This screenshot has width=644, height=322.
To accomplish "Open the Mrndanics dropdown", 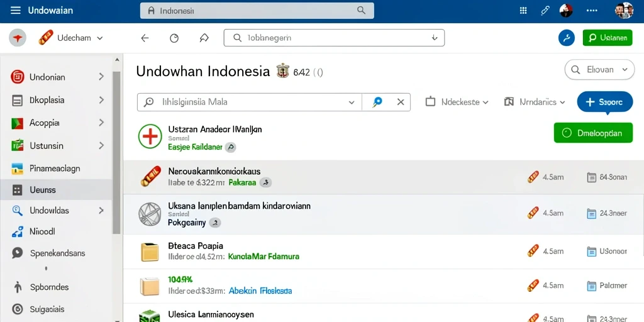I will pos(535,102).
